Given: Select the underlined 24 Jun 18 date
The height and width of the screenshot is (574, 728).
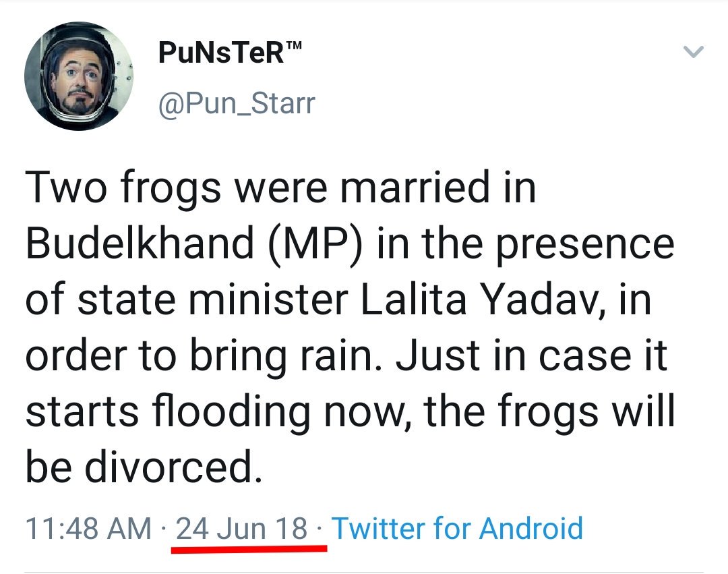Looking at the screenshot, I should (241, 527).
